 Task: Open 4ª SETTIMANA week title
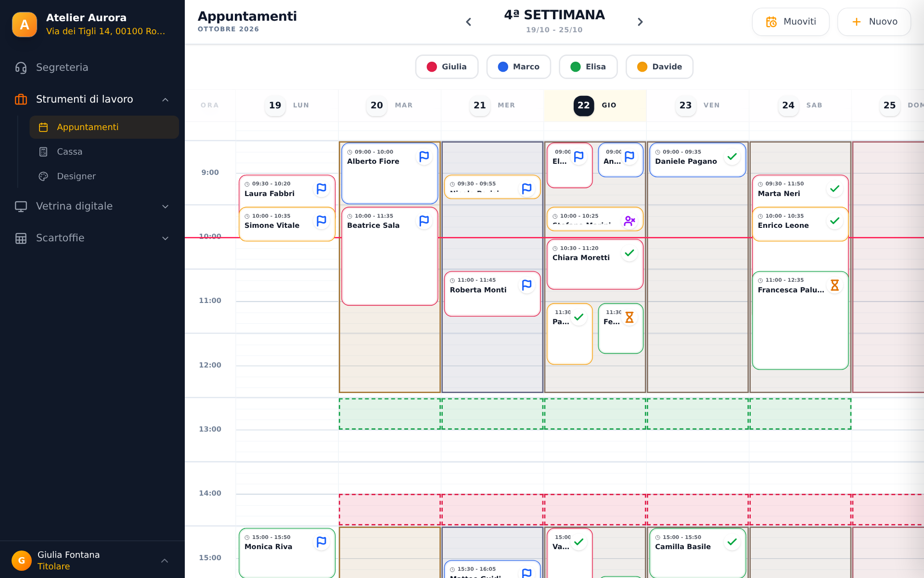[554, 15]
